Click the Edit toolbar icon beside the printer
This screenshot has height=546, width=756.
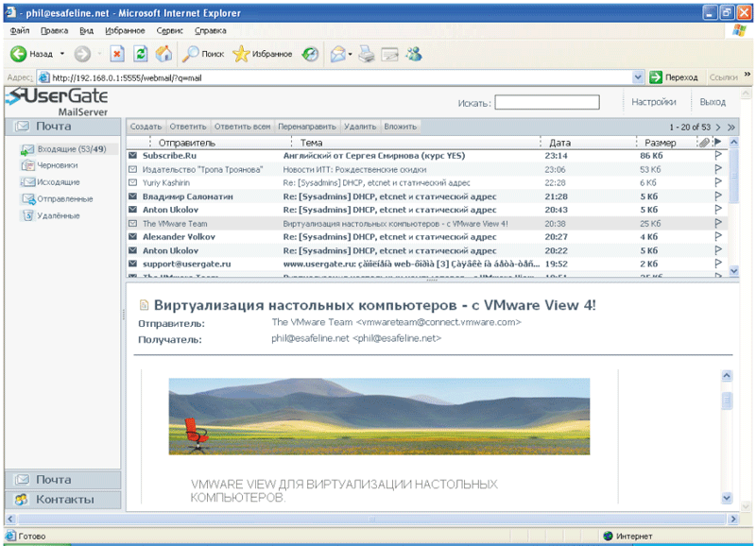389,55
